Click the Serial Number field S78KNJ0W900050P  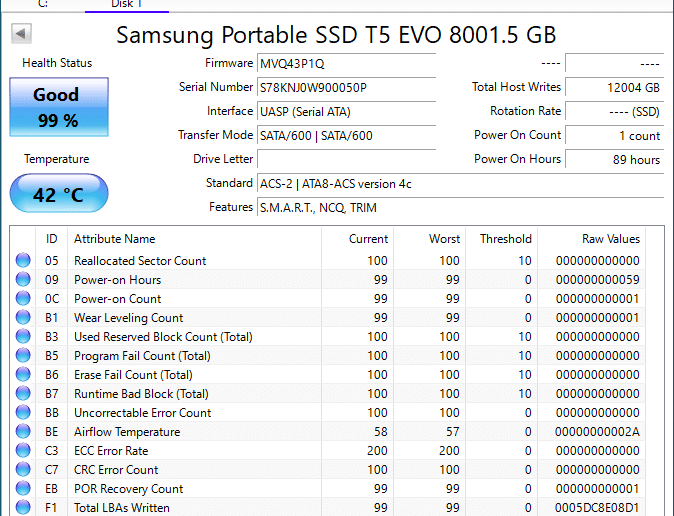346,88
